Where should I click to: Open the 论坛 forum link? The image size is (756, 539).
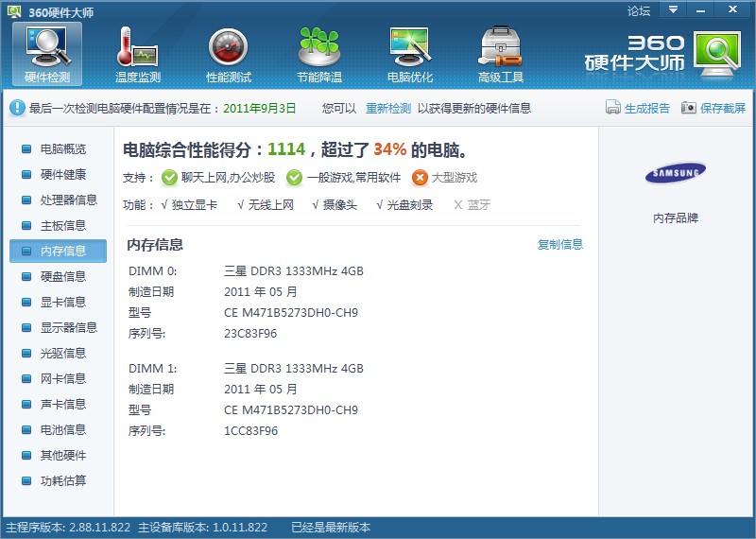(639, 10)
